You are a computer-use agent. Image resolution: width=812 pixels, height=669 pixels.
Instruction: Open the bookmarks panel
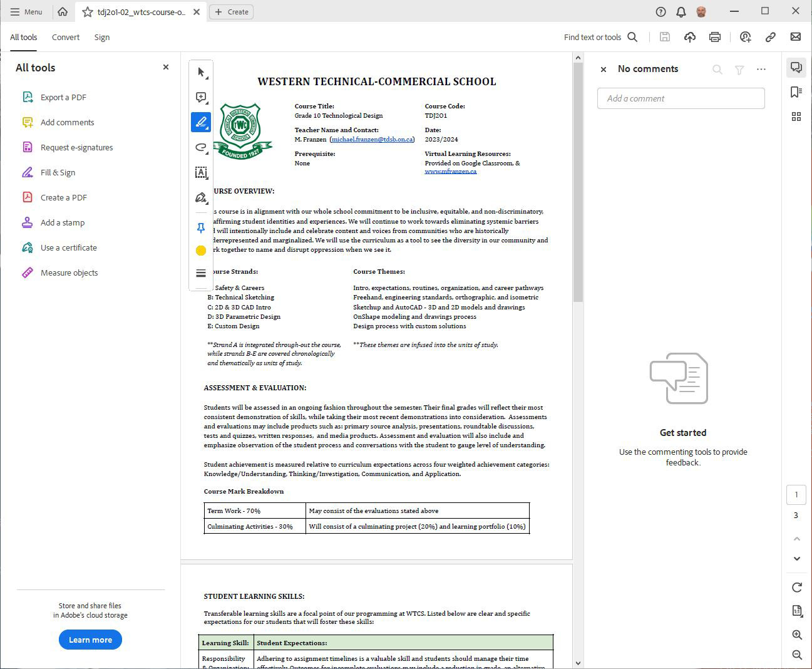pos(796,92)
